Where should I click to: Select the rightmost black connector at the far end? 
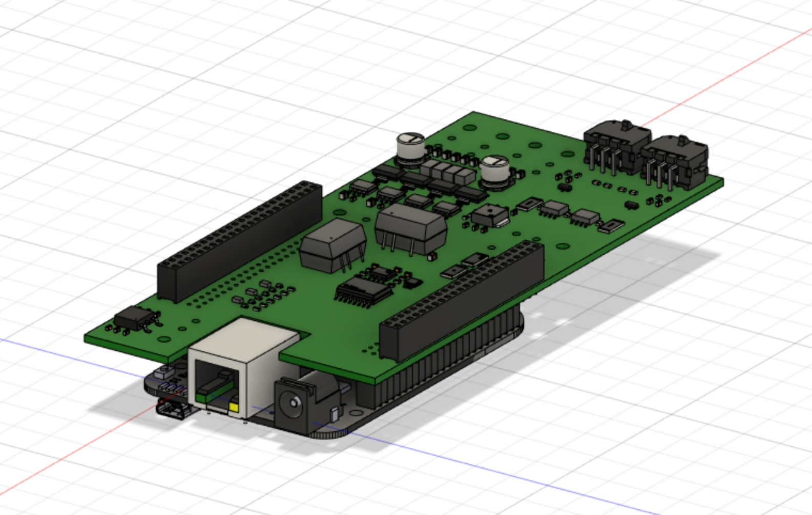click(x=675, y=161)
